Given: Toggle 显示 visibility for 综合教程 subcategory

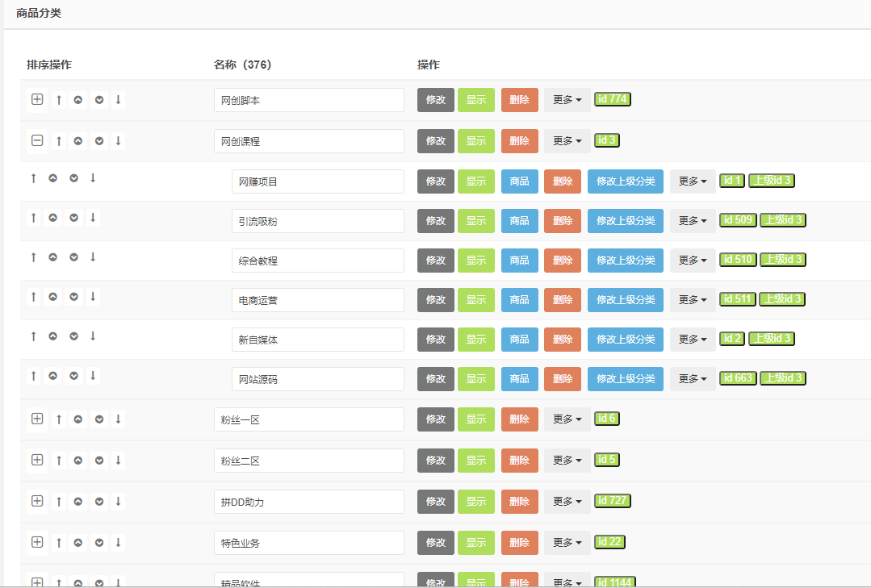Looking at the screenshot, I should click(x=476, y=261).
